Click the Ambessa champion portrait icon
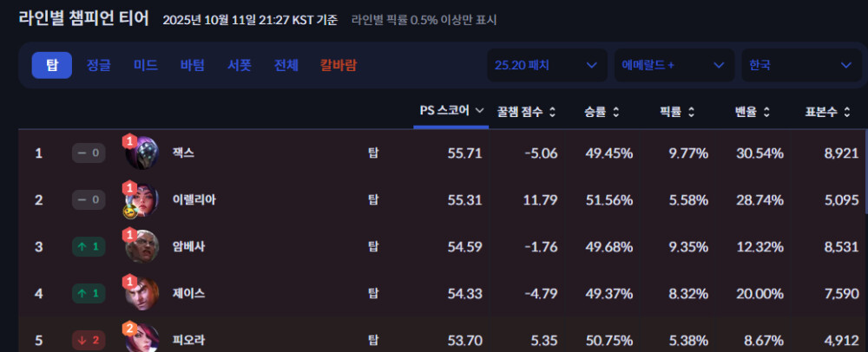The height and width of the screenshot is (352, 868). tap(141, 247)
